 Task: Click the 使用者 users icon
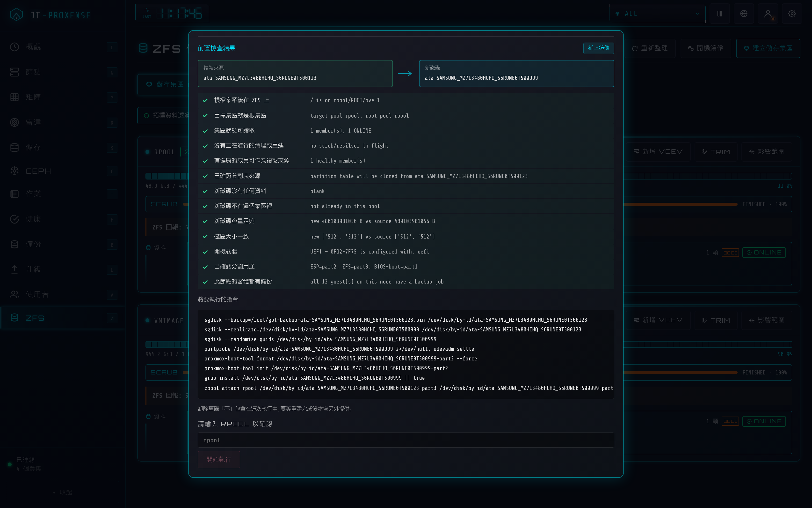click(14, 295)
